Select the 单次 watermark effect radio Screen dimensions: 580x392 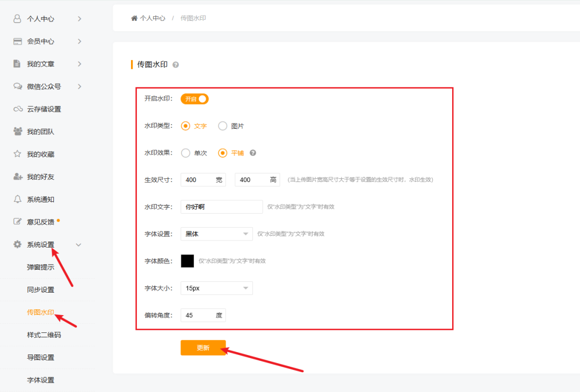186,153
